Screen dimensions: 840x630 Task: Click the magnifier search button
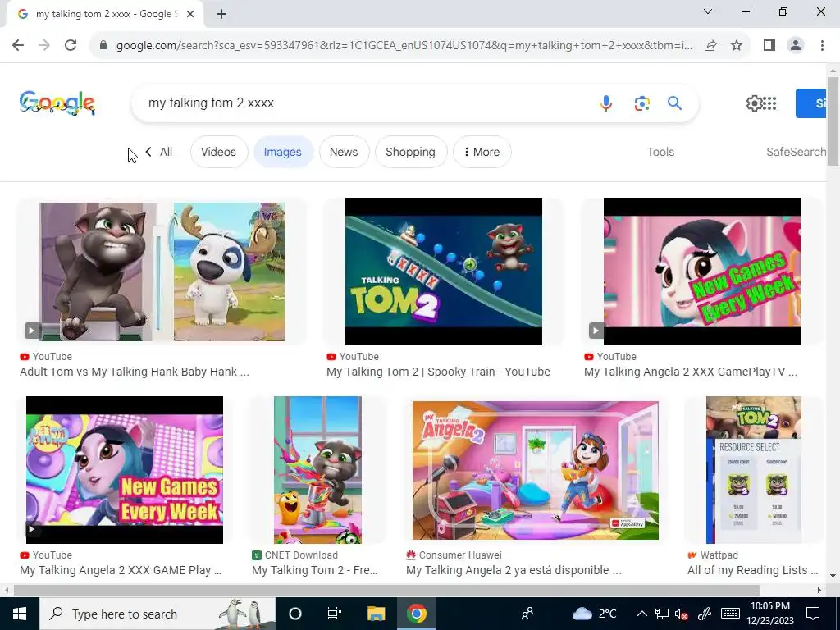[674, 103]
